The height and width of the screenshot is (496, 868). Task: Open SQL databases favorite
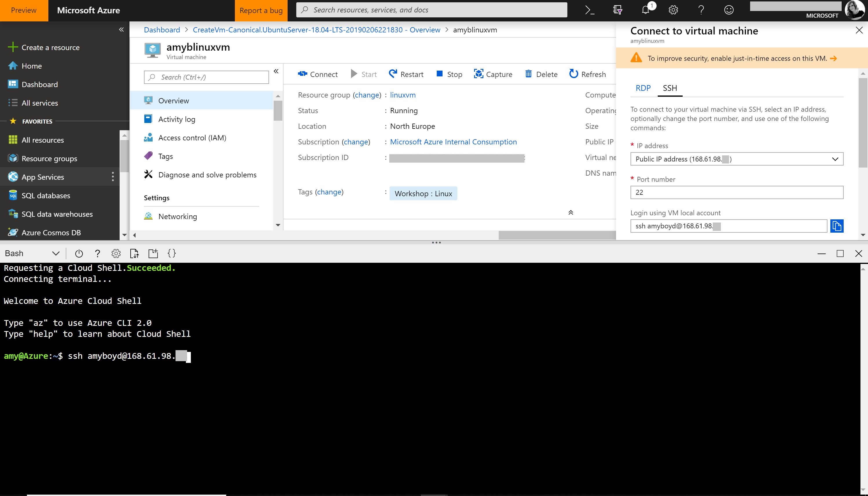[x=46, y=196]
